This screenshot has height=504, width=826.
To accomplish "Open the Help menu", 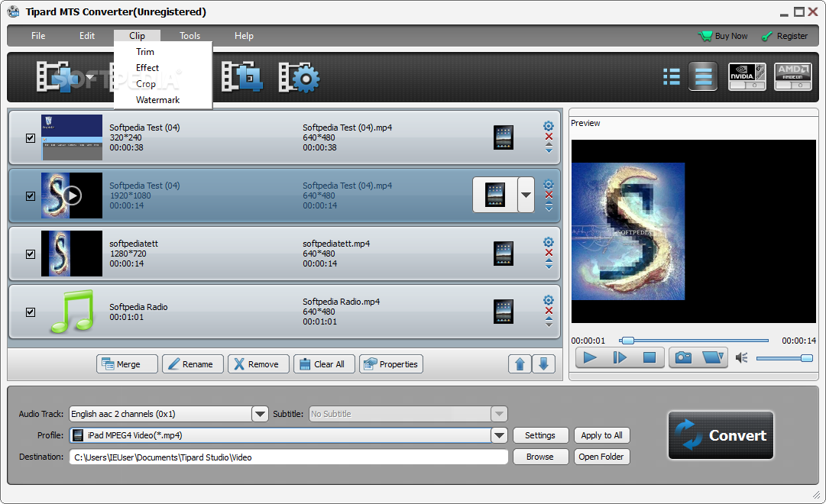I will [x=244, y=36].
